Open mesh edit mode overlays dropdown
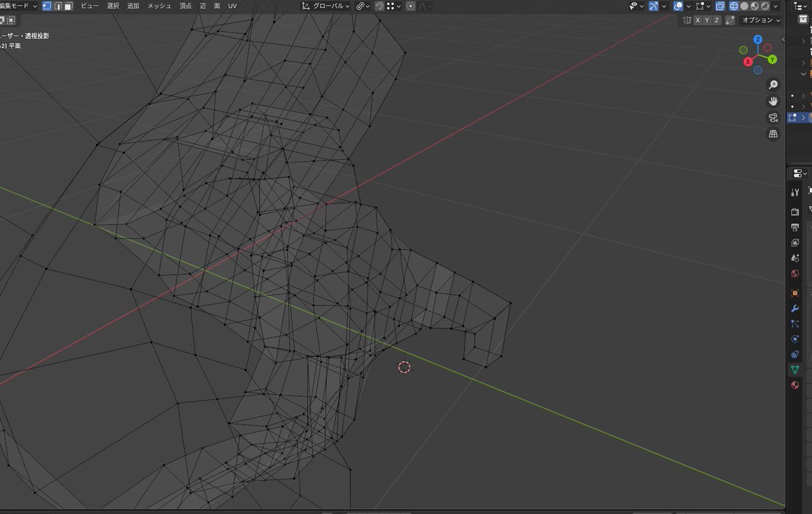Viewport: 812px width, 514px height. tap(703, 6)
